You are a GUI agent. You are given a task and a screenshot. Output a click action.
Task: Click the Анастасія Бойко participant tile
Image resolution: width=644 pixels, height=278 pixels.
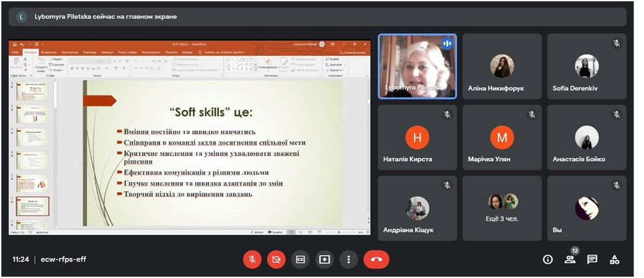586,137
